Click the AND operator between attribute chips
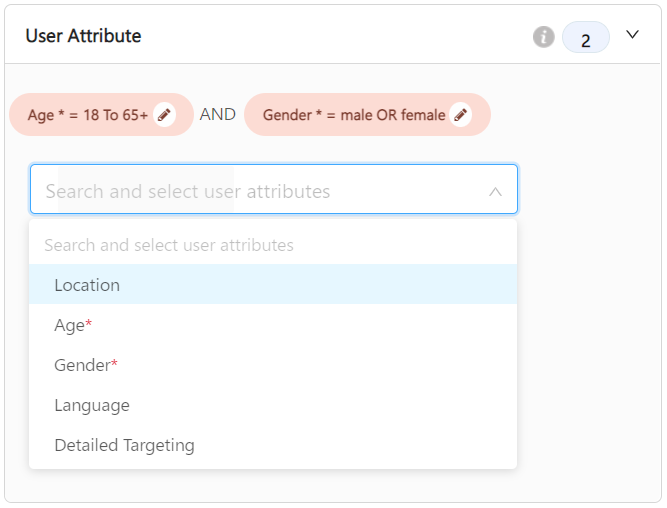The image size is (667, 508). click(218, 114)
